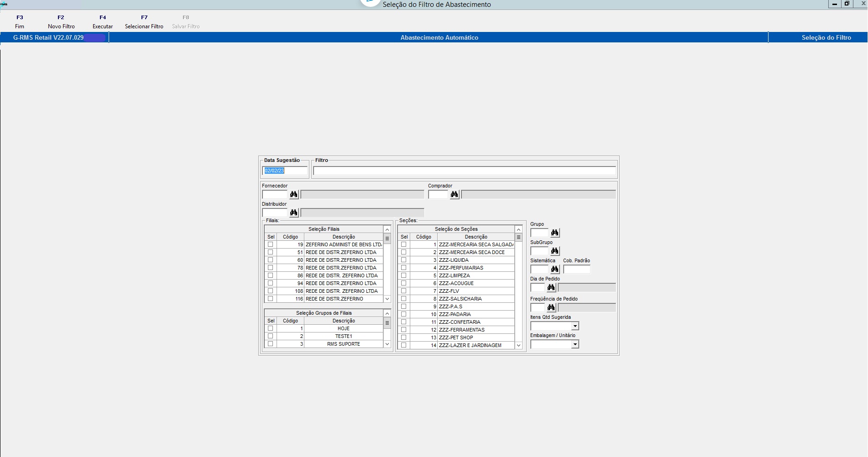Click the Distribuidor code field

(x=275, y=213)
